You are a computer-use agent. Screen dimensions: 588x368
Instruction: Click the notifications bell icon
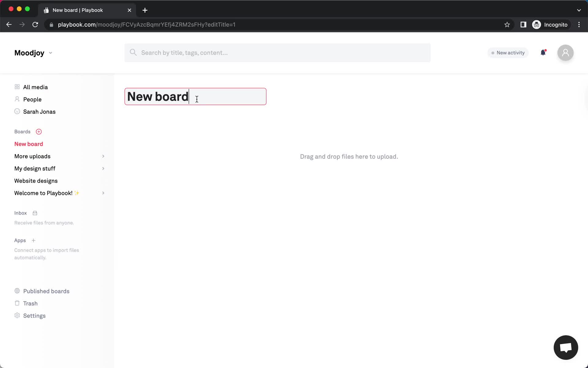pyautogui.click(x=543, y=52)
